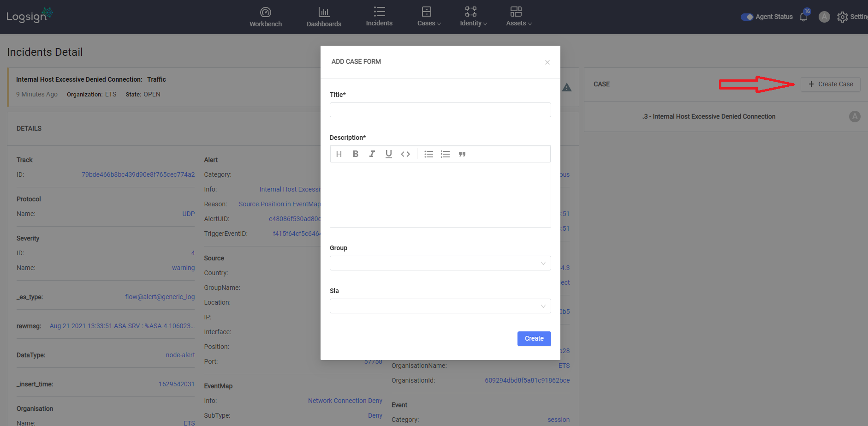
Task: Click the Track ID value 79bde466...
Action: (x=138, y=174)
